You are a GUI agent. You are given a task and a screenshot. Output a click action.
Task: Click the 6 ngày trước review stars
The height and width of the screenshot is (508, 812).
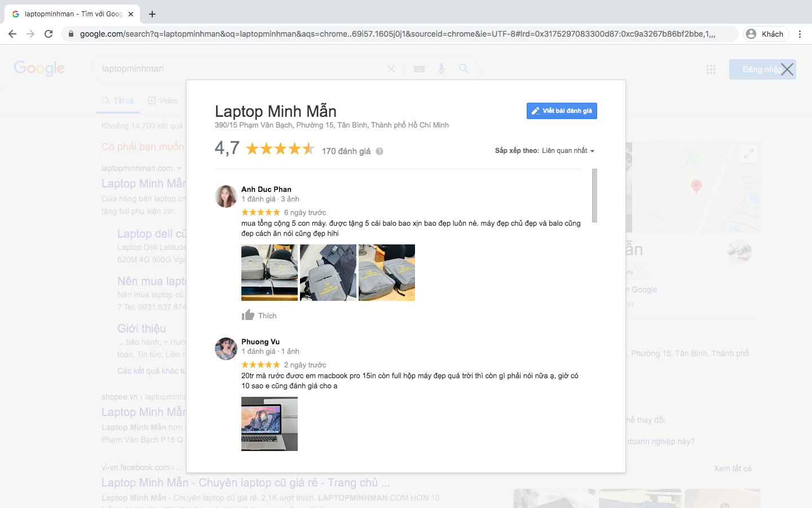[261, 212]
